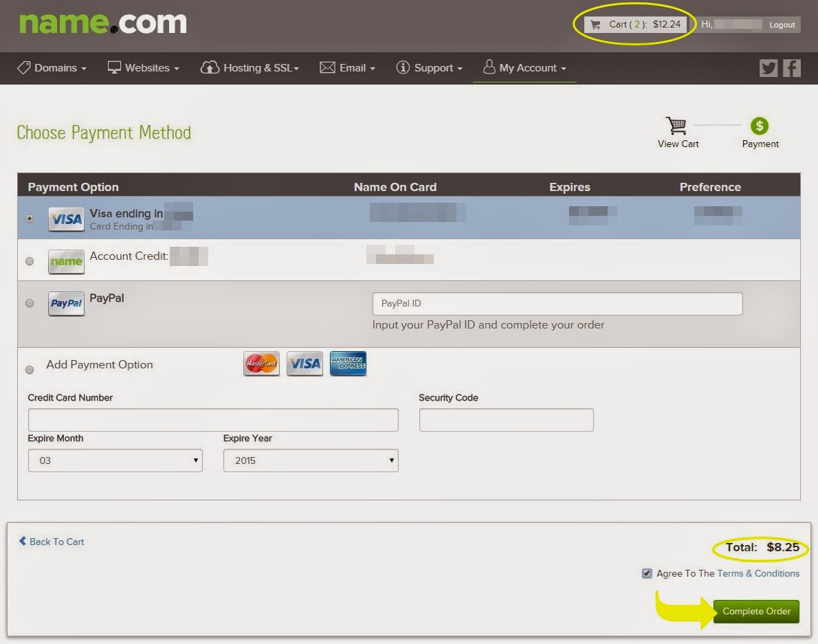Click the Complete Order button

tap(756, 611)
